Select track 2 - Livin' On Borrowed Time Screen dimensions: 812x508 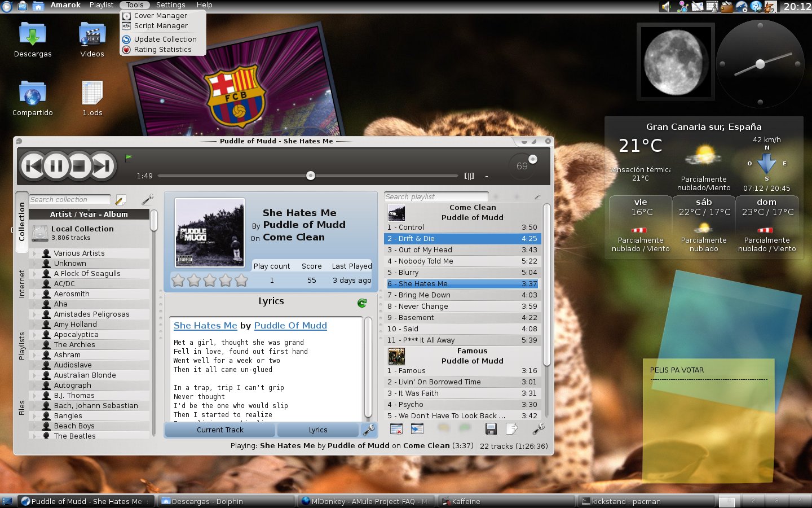coord(463,382)
